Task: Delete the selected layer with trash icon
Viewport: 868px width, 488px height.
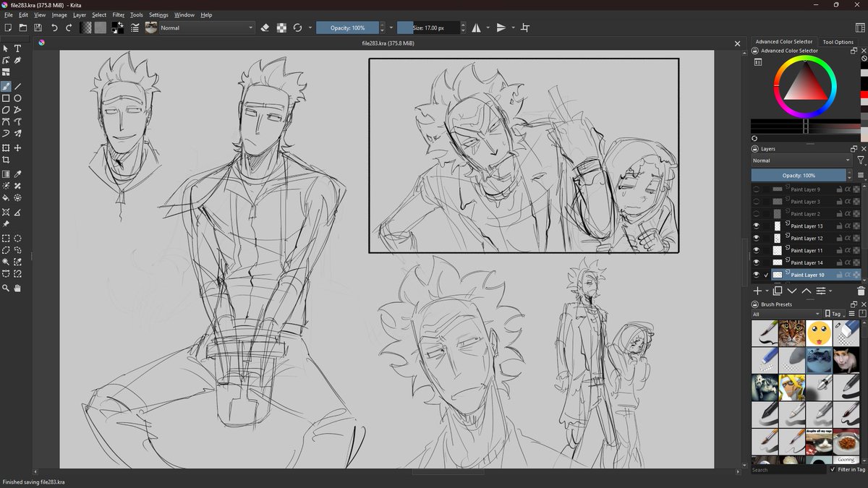Action: coord(861,291)
